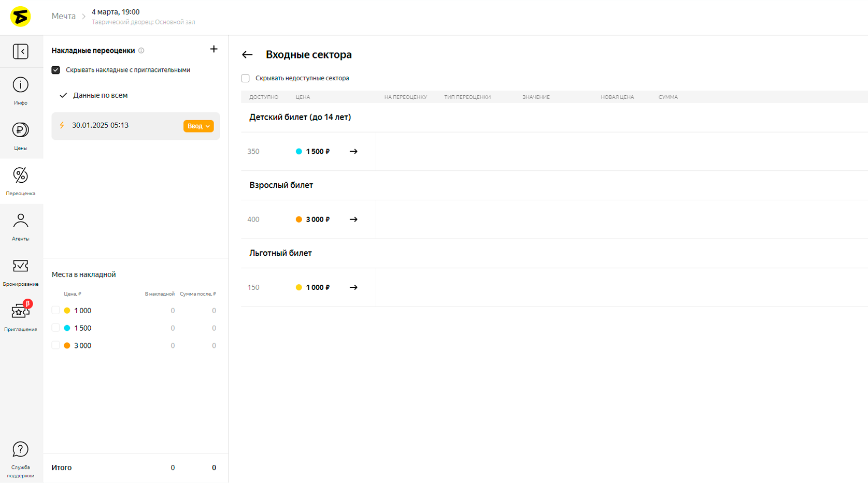Open the Цены section
Image resolution: width=868 pixels, height=483 pixels.
pyautogui.click(x=21, y=136)
